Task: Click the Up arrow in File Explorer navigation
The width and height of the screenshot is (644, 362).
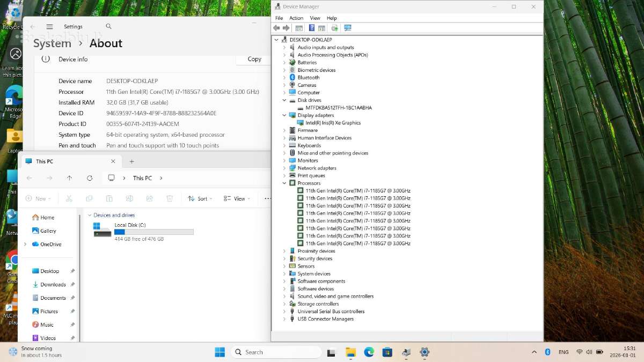Action: [x=69, y=178]
